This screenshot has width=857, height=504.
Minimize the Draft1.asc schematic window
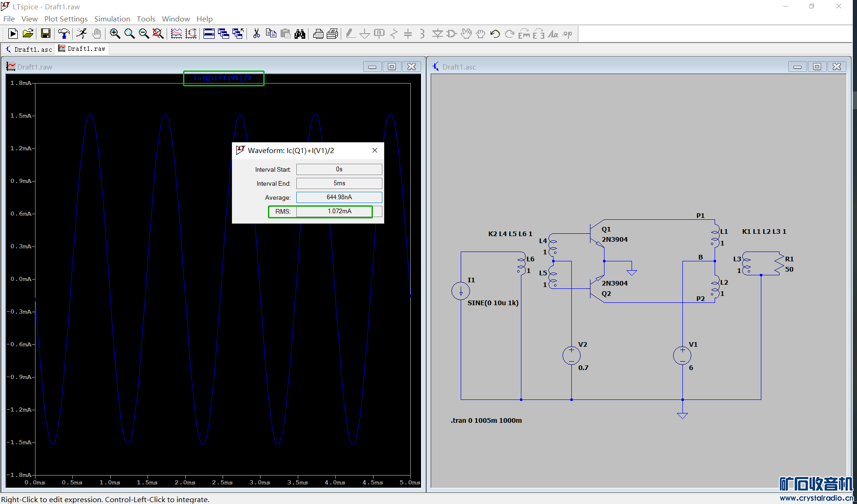click(x=797, y=67)
